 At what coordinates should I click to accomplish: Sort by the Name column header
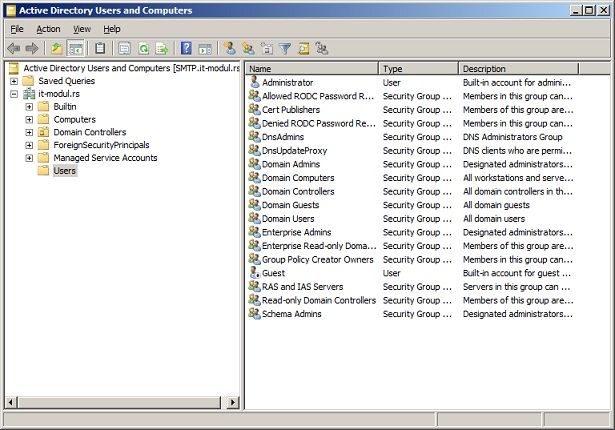[312, 69]
